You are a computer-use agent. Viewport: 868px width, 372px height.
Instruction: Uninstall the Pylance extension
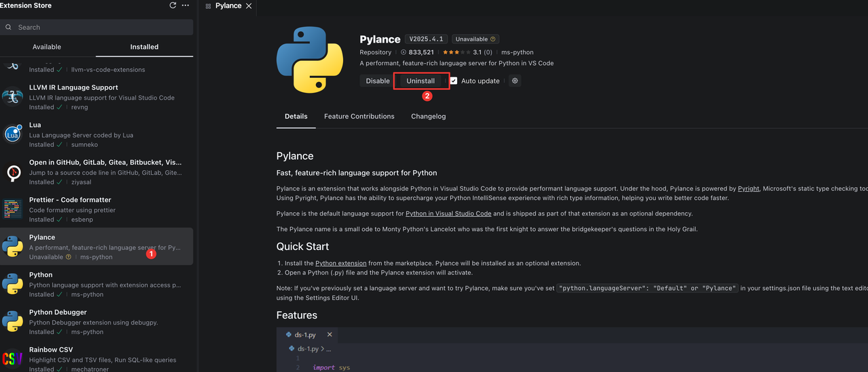[x=420, y=81]
